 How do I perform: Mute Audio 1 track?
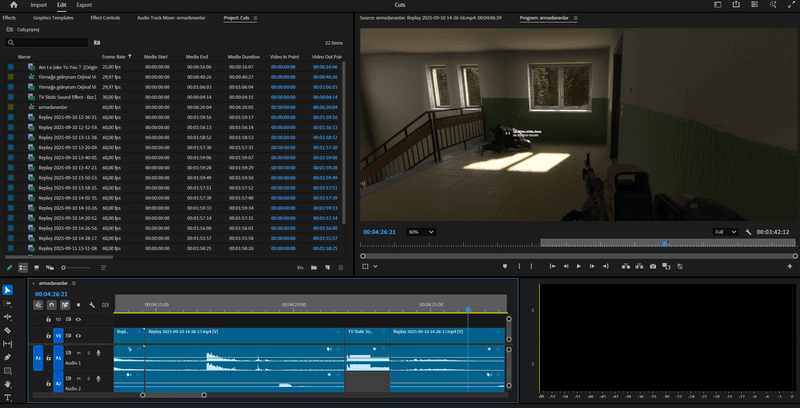coord(79,352)
